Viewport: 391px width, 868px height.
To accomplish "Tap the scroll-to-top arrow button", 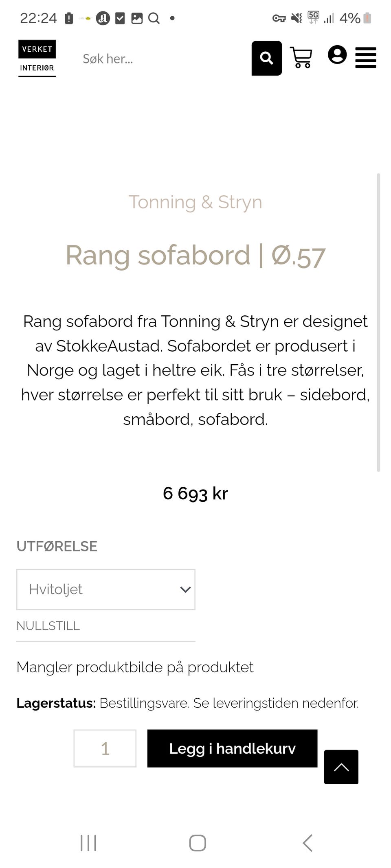I will 341,767.
